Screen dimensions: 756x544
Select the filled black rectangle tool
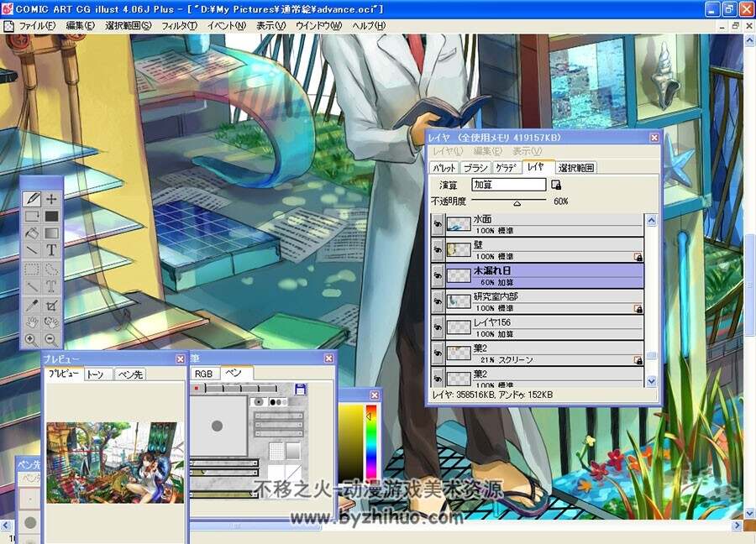(x=51, y=217)
